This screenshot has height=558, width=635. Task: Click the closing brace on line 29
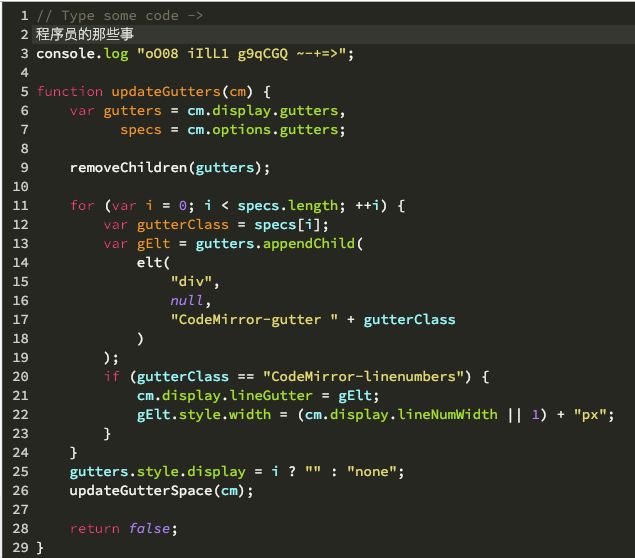(x=40, y=548)
